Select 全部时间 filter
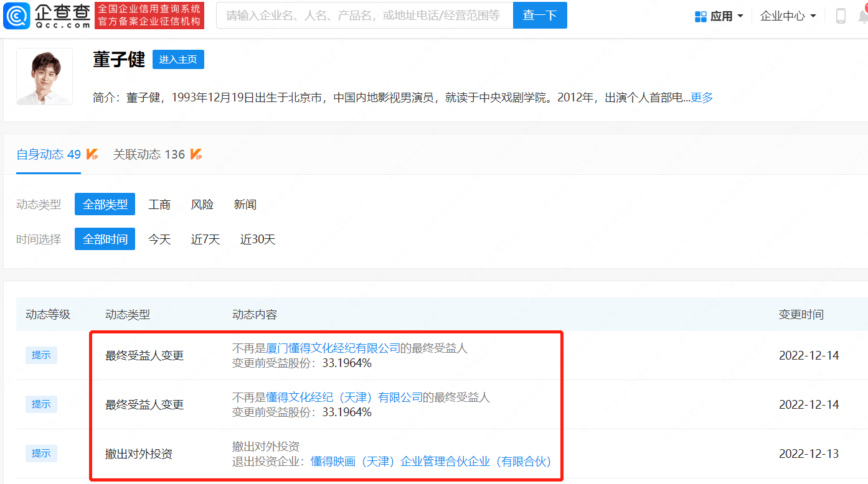The image size is (868, 484). 105,239
